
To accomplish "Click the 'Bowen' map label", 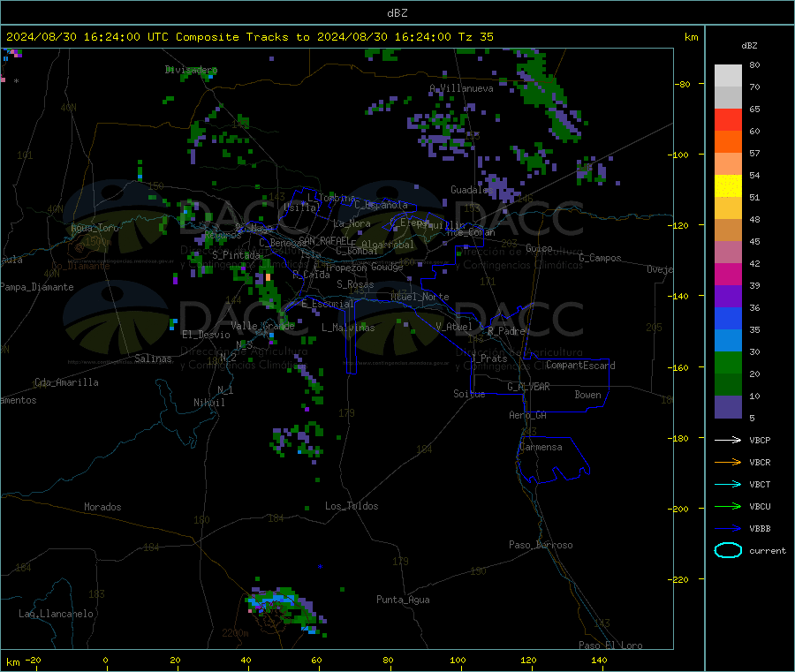I will pyautogui.click(x=587, y=395).
